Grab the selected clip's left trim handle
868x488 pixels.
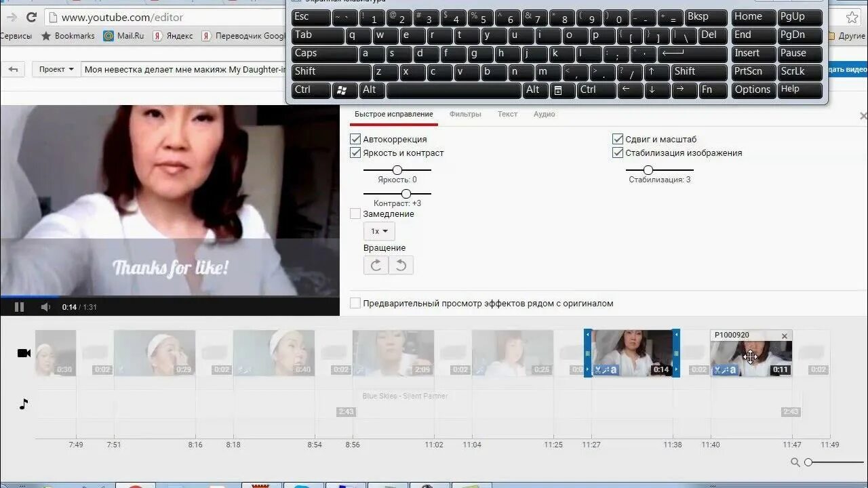point(588,353)
